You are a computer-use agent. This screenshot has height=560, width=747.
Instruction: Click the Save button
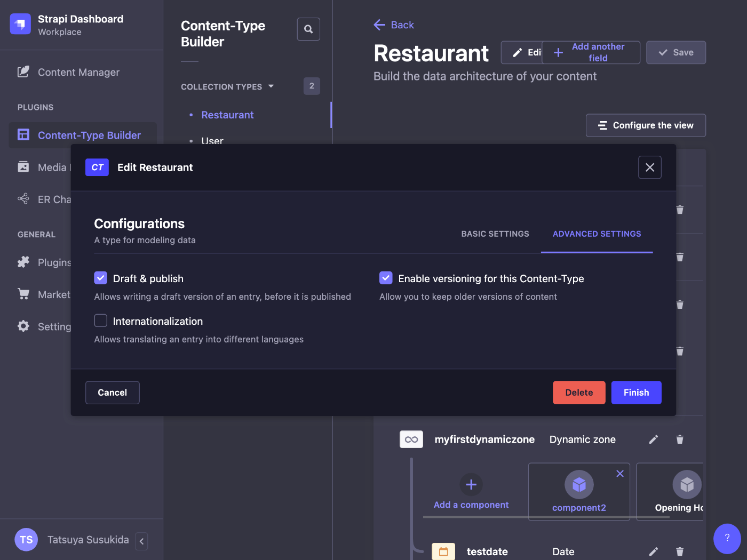tap(676, 52)
